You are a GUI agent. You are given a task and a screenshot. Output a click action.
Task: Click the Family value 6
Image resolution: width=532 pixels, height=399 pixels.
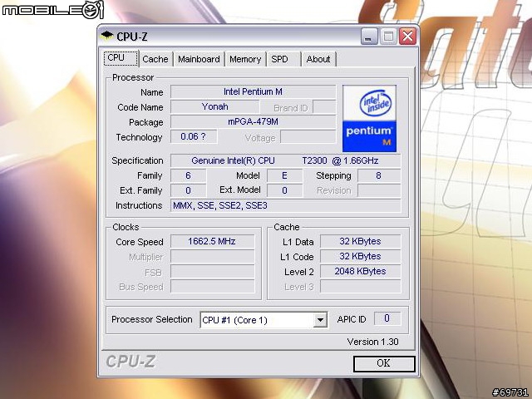(x=189, y=175)
